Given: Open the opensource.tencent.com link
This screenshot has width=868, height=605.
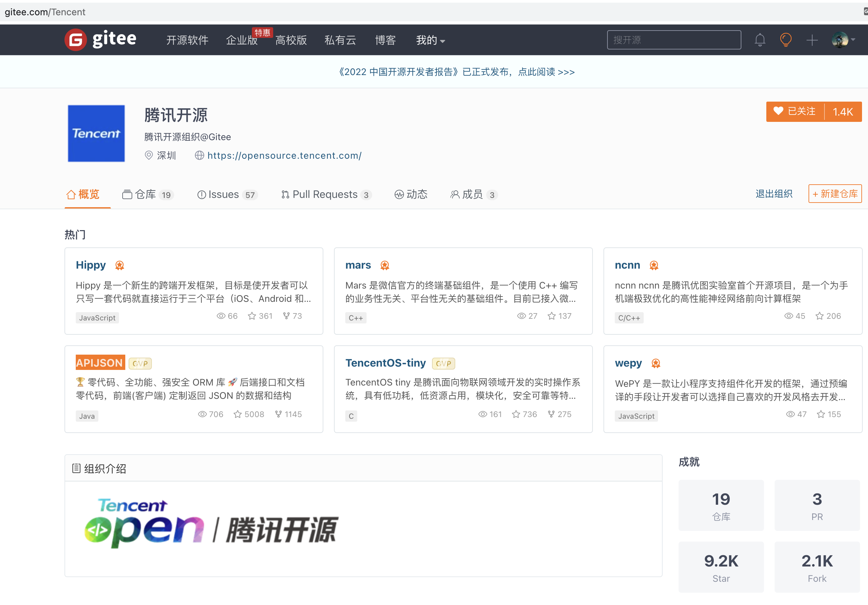Looking at the screenshot, I should [x=284, y=156].
